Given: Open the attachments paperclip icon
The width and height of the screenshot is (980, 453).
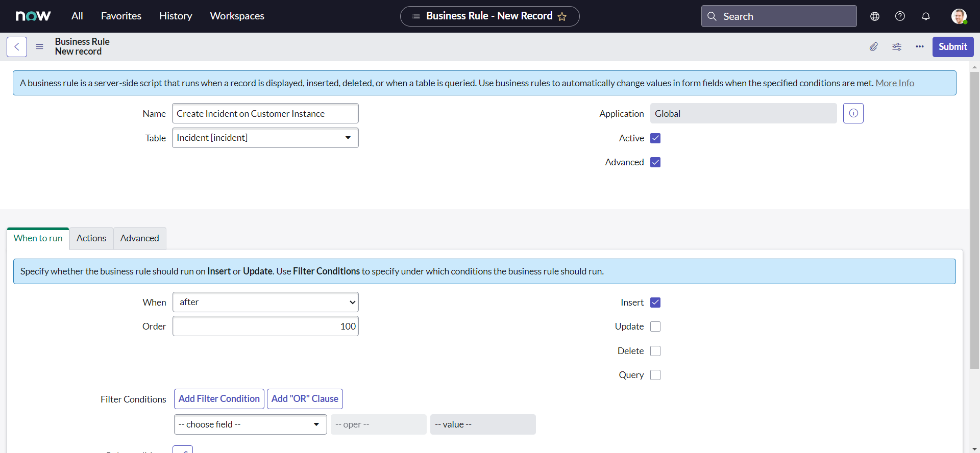Looking at the screenshot, I should [874, 47].
